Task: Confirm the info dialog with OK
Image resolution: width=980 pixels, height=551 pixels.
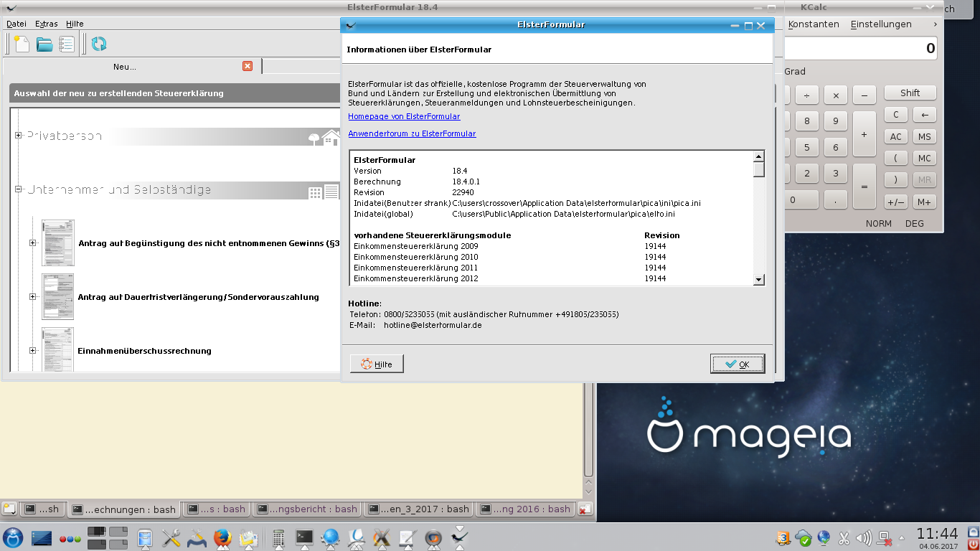Action: tap(738, 364)
